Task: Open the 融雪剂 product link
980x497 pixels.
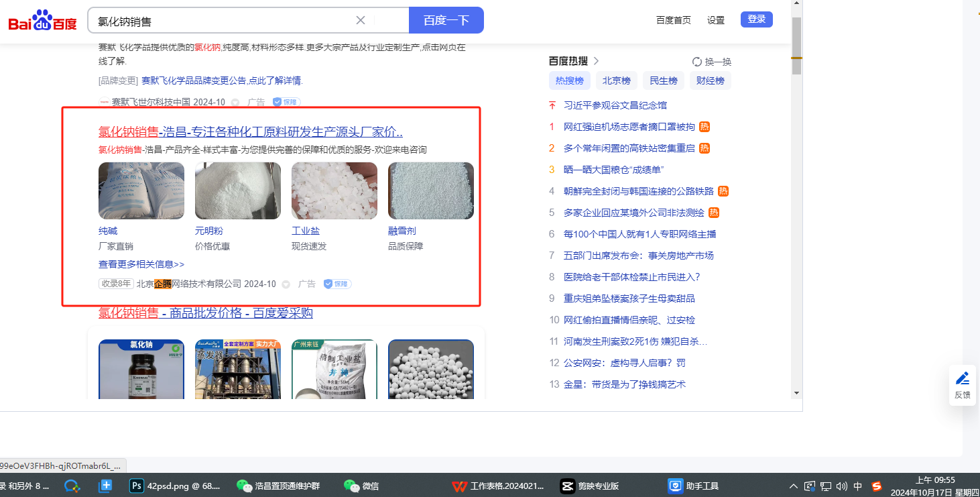Action: tap(402, 231)
